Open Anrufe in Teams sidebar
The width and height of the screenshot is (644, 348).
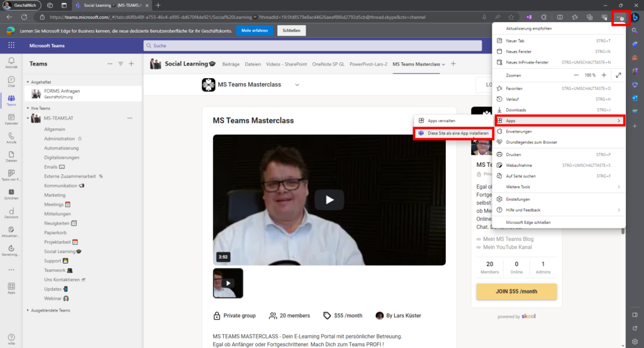11,138
